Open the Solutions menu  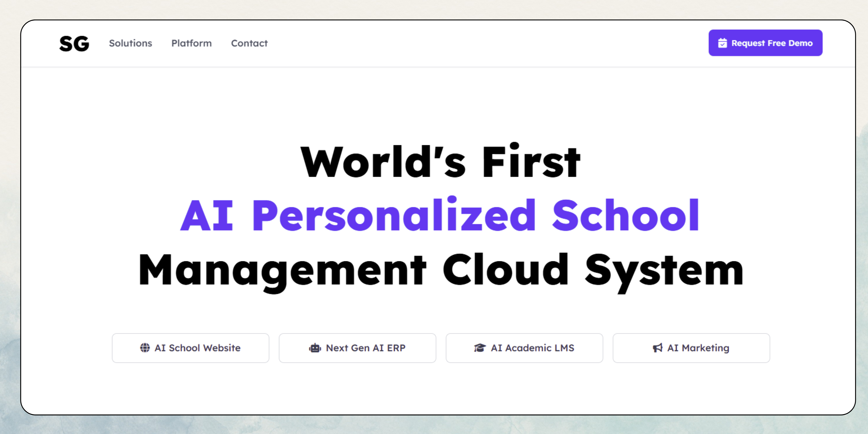[131, 43]
